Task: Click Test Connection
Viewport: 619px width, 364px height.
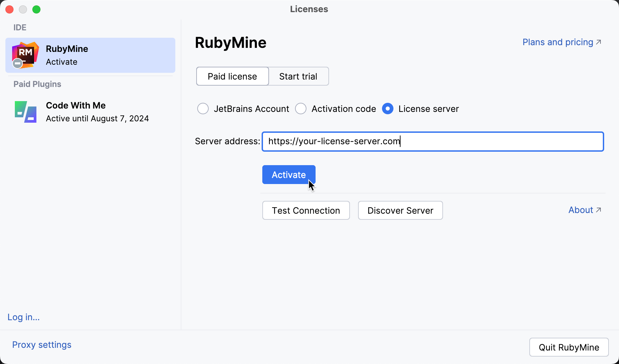Action: [305, 210]
